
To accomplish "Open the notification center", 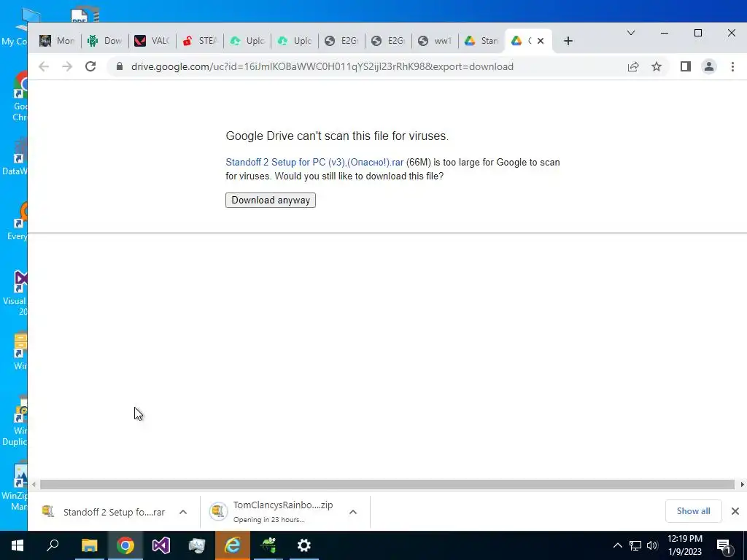I will pyautogui.click(x=724, y=546).
